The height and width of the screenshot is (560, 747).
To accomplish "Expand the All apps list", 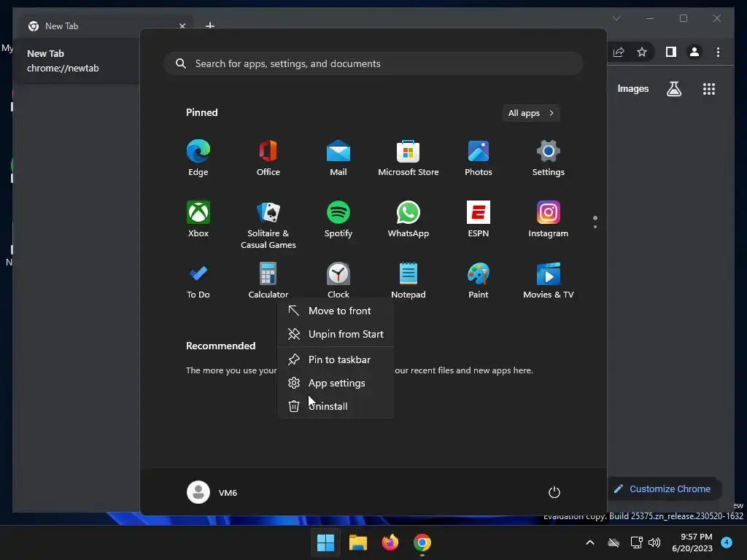I will click(x=531, y=113).
